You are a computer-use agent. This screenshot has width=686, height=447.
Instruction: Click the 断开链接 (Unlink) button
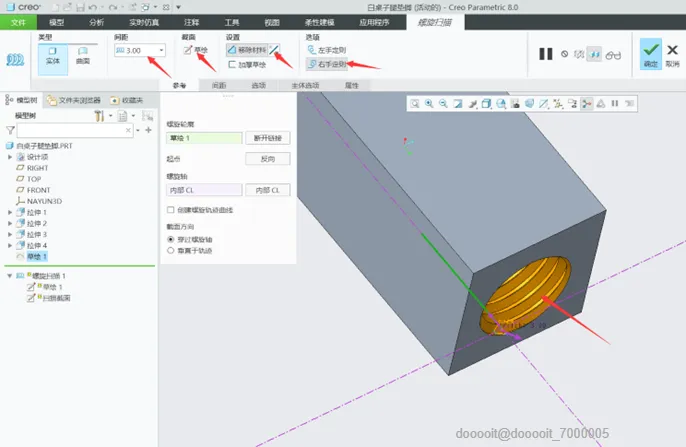(268, 138)
